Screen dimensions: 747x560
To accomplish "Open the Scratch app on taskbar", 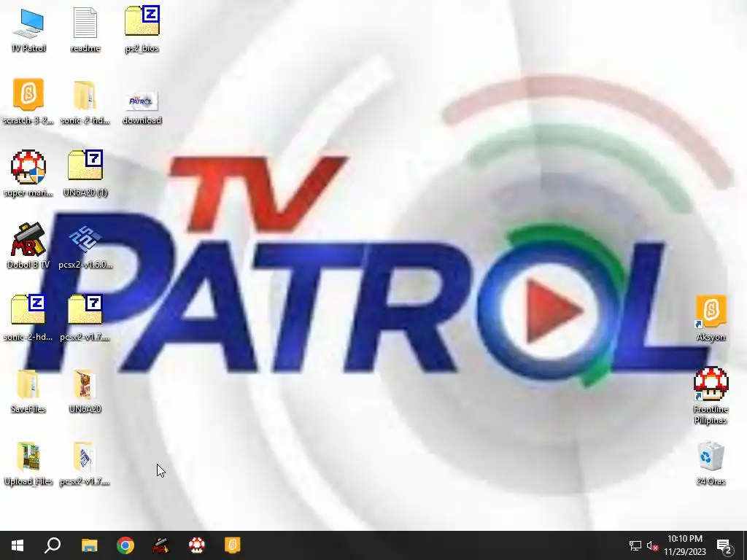I will click(233, 545).
